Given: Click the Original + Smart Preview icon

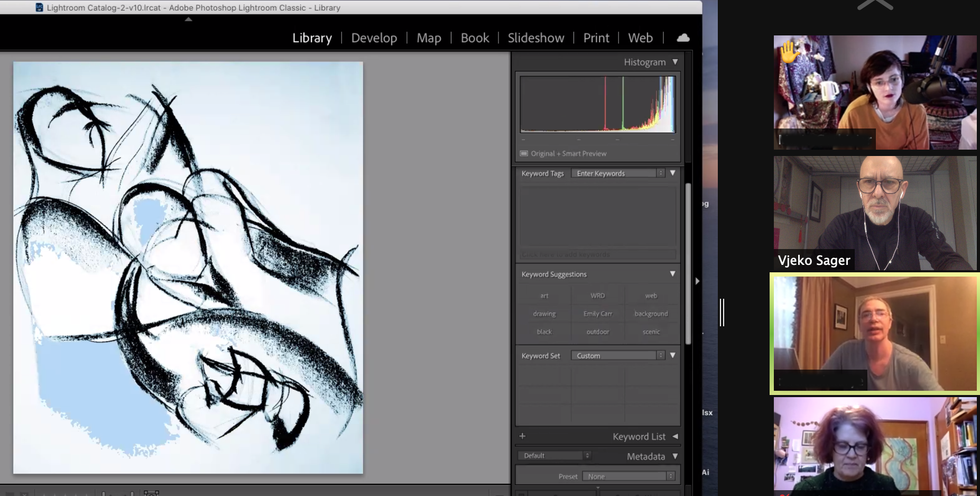Looking at the screenshot, I should tap(524, 153).
